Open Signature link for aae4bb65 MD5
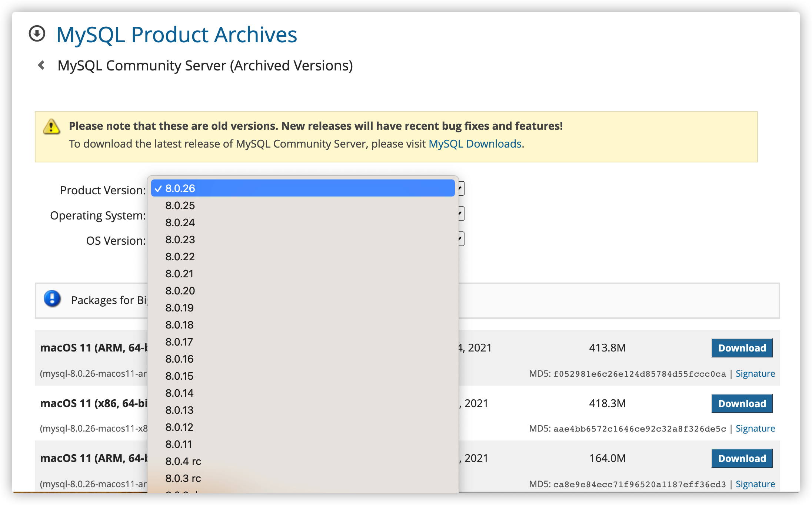 (x=755, y=429)
